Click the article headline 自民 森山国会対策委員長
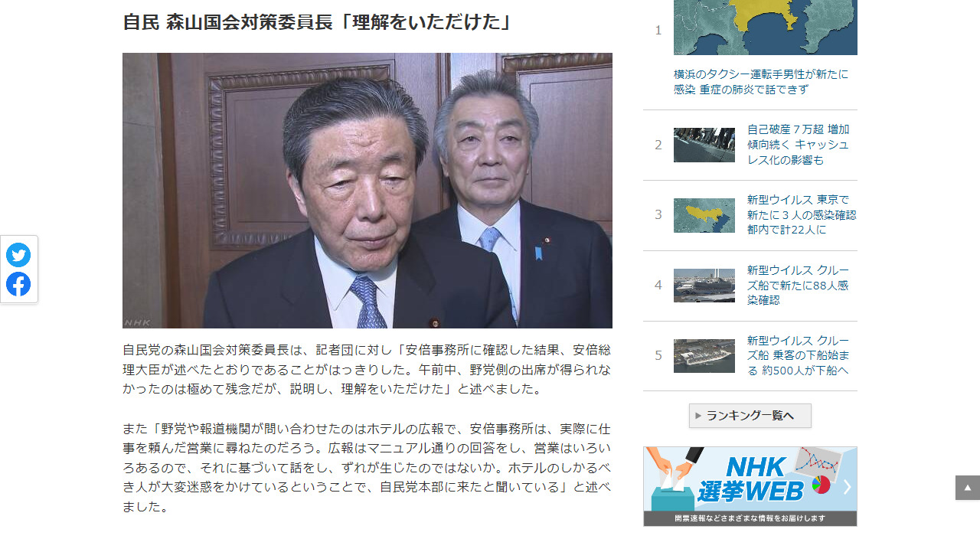The height and width of the screenshot is (539, 980). pyautogui.click(x=318, y=21)
